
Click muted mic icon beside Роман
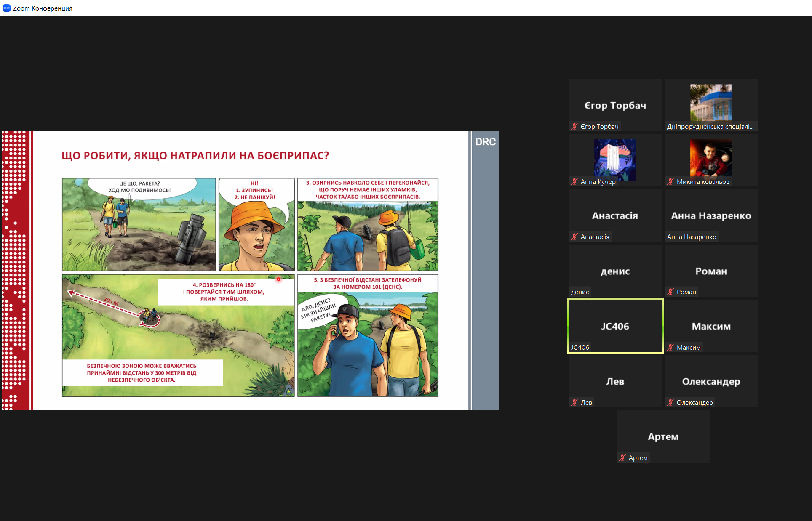tap(670, 292)
